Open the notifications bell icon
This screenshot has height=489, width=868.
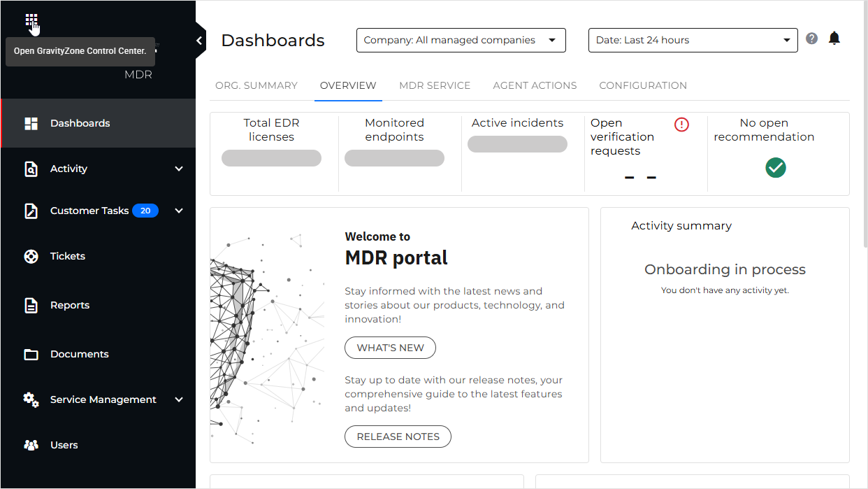[834, 38]
